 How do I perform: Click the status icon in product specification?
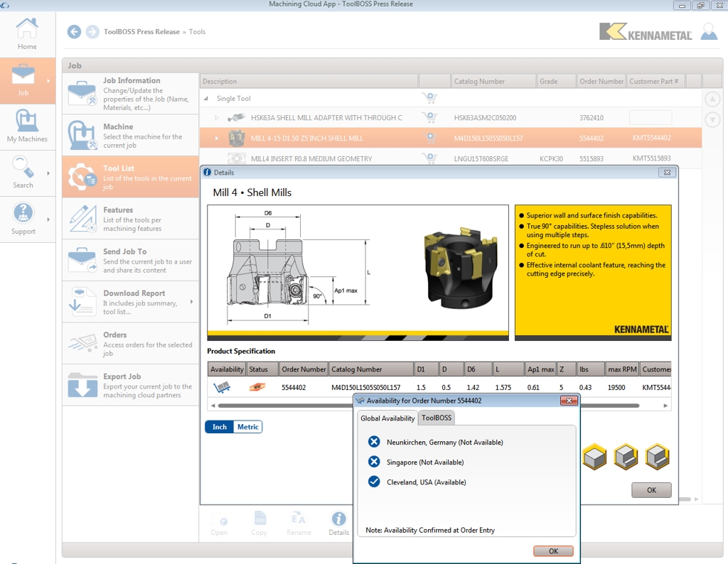[257, 387]
